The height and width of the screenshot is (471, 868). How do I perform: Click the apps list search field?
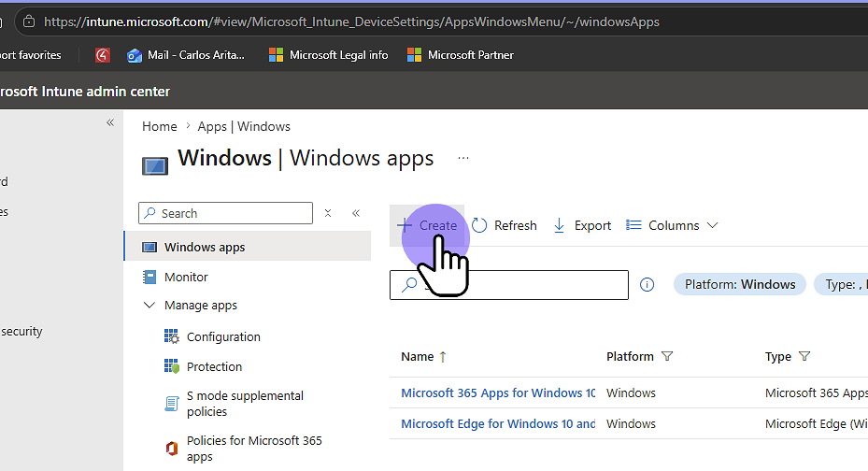click(x=508, y=285)
